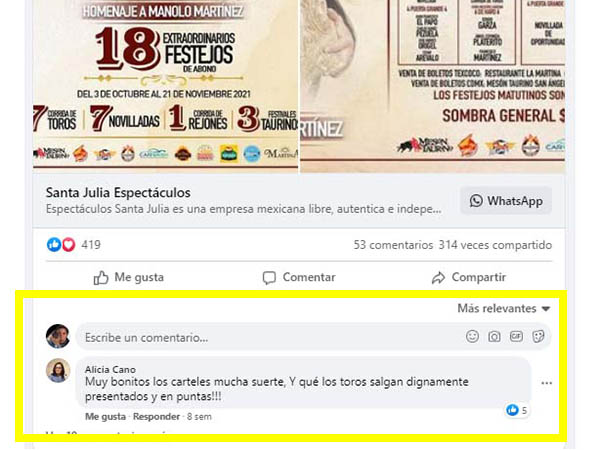Open your profile picture beside the comment box
600x450 pixels.
[x=58, y=336]
